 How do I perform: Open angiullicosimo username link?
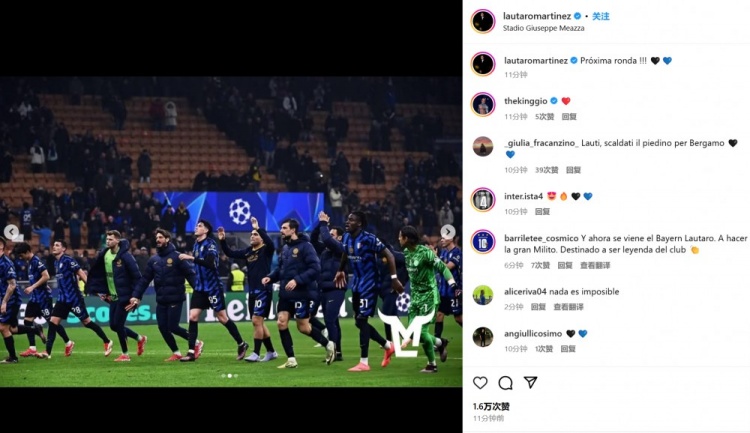pos(533,333)
